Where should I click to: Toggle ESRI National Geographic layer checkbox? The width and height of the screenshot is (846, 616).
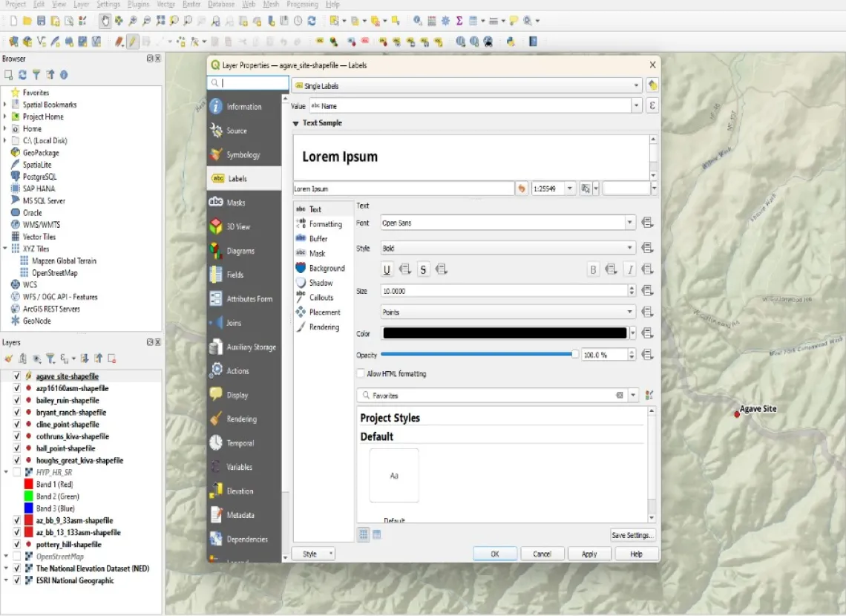pos(17,580)
